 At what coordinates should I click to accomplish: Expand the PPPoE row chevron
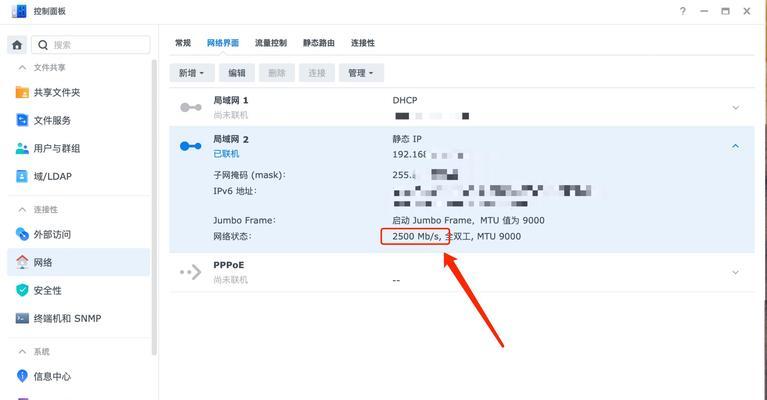click(735, 272)
